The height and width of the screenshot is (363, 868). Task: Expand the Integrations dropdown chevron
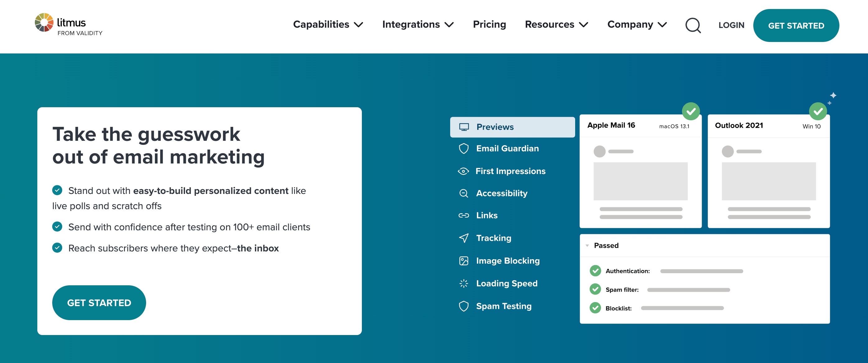449,25
